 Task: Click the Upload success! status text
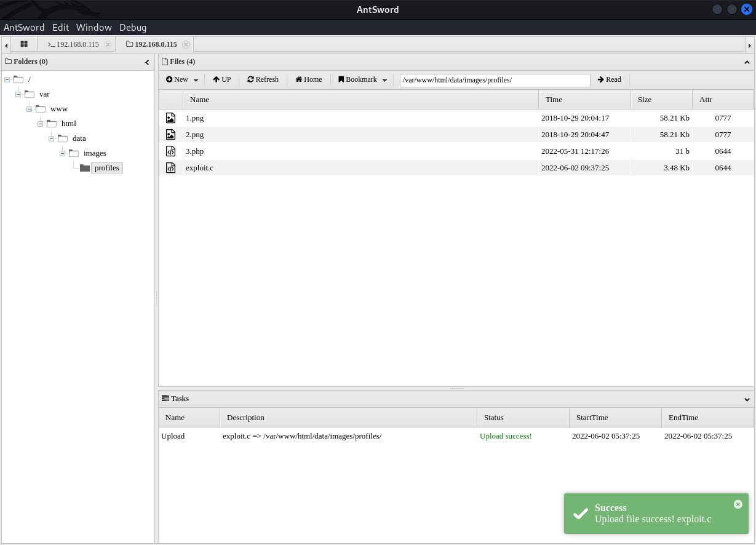[x=506, y=436]
